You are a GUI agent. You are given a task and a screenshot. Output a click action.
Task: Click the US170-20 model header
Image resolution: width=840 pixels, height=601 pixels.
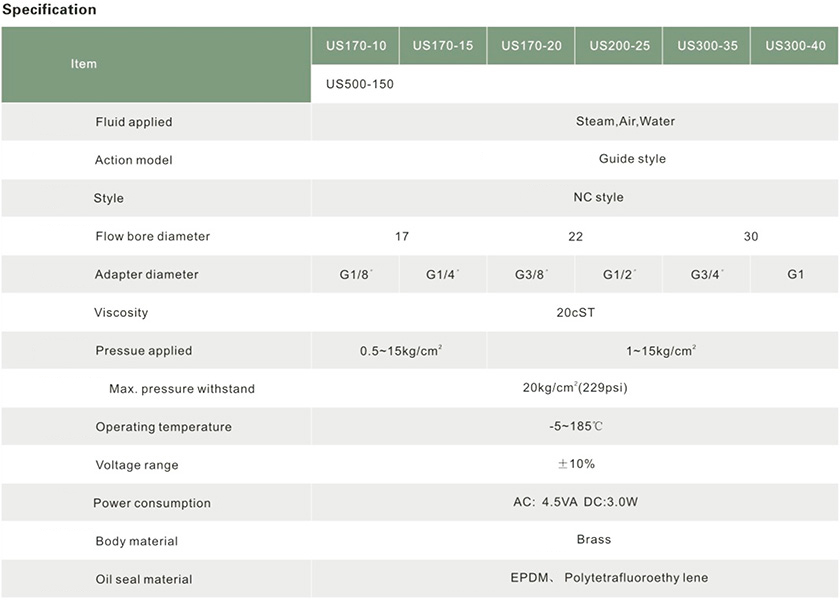[531, 46]
